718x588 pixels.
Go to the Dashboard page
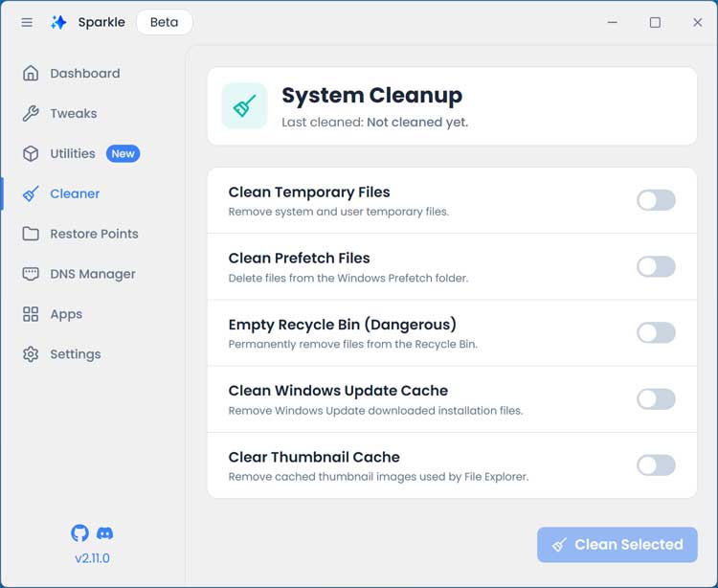[x=85, y=74]
